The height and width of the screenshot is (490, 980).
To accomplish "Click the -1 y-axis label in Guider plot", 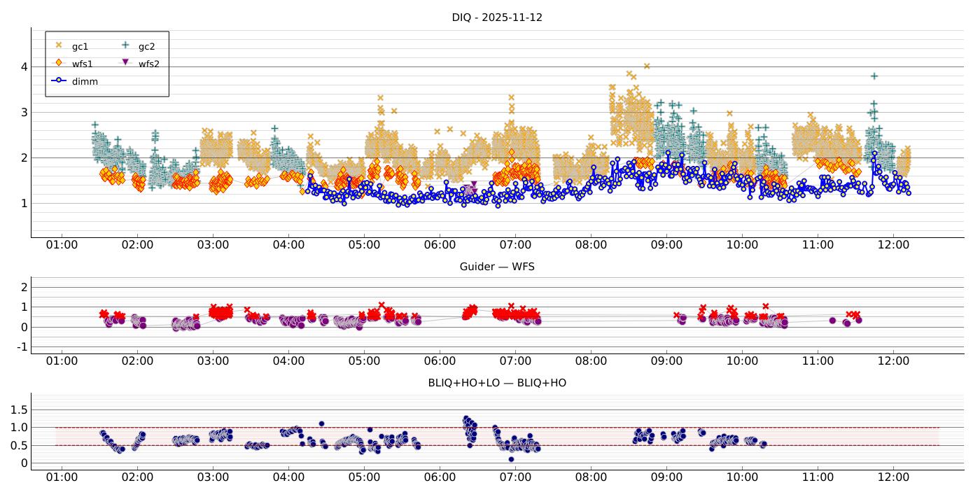I will [x=22, y=347].
